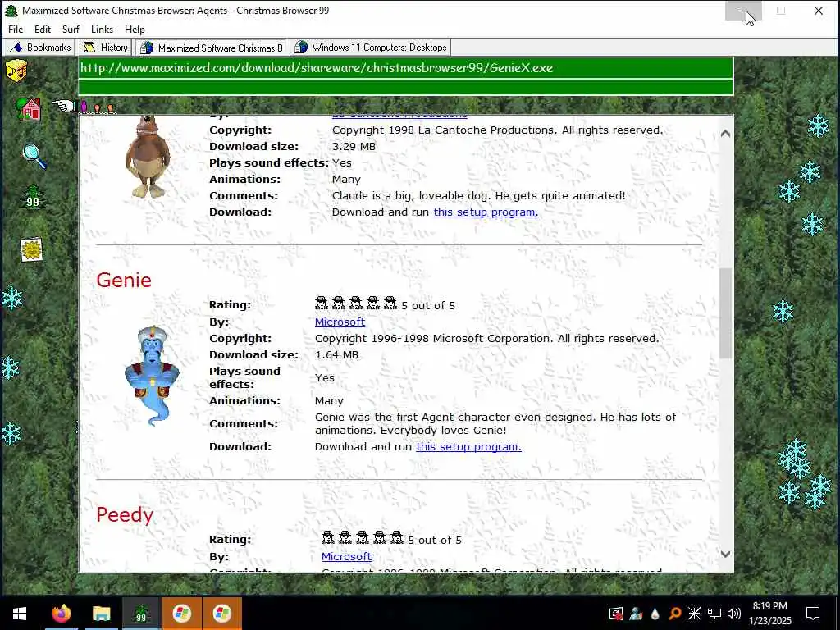Click the orange magnifier tray icon
The height and width of the screenshot is (630, 840).
click(675, 614)
